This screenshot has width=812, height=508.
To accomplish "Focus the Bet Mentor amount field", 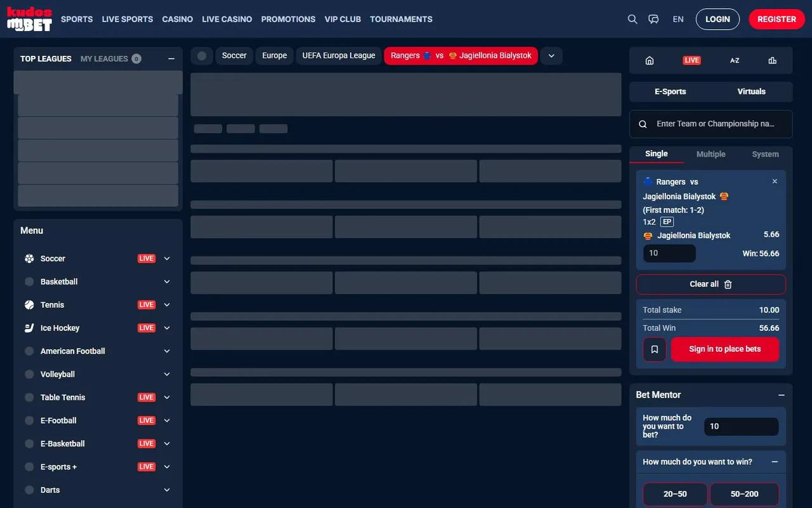I will 741,427.
